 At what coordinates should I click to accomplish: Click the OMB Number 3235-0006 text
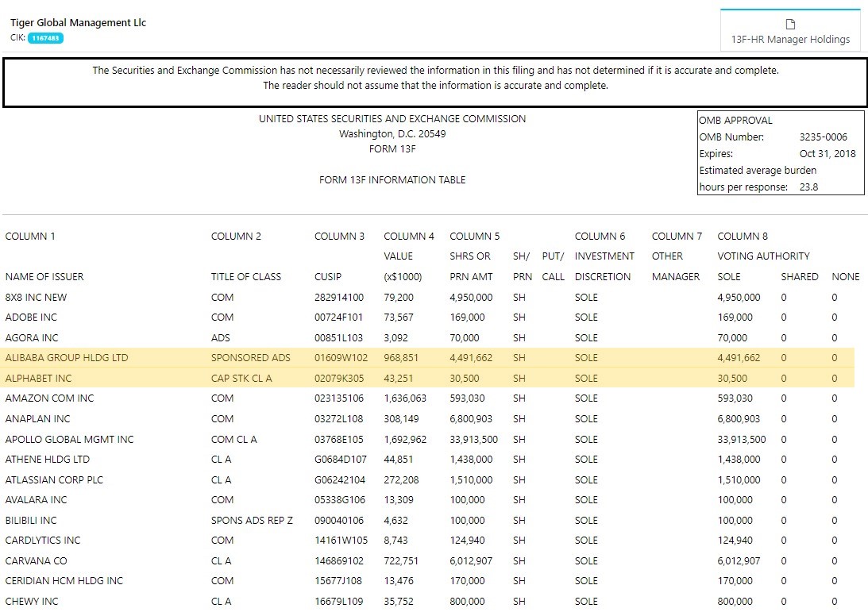(823, 137)
